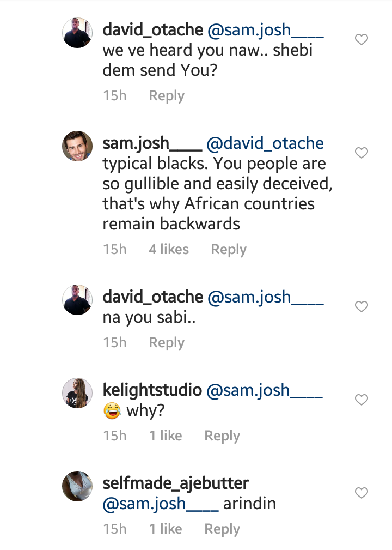The height and width of the screenshot is (550, 392).
Task: Reply to kelightstudio's "why?" comment
Action: coord(222,436)
